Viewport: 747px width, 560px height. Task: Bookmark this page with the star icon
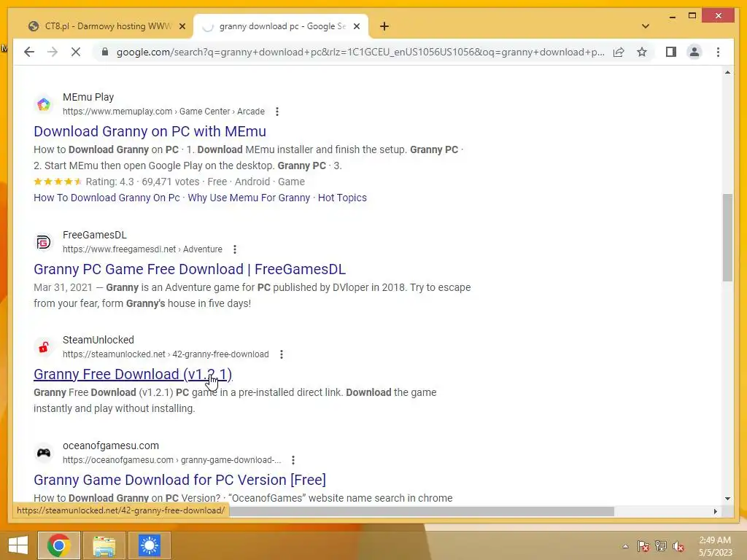[x=642, y=52]
